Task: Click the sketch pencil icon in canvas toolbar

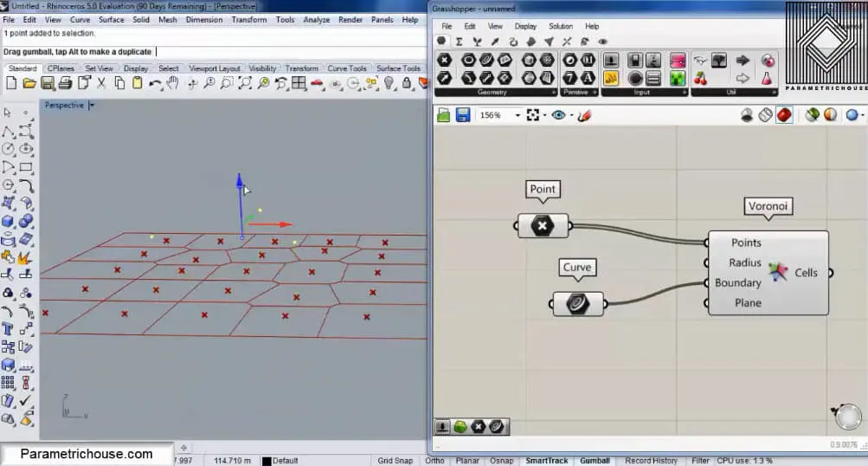Action: pyautogui.click(x=584, y=115)
